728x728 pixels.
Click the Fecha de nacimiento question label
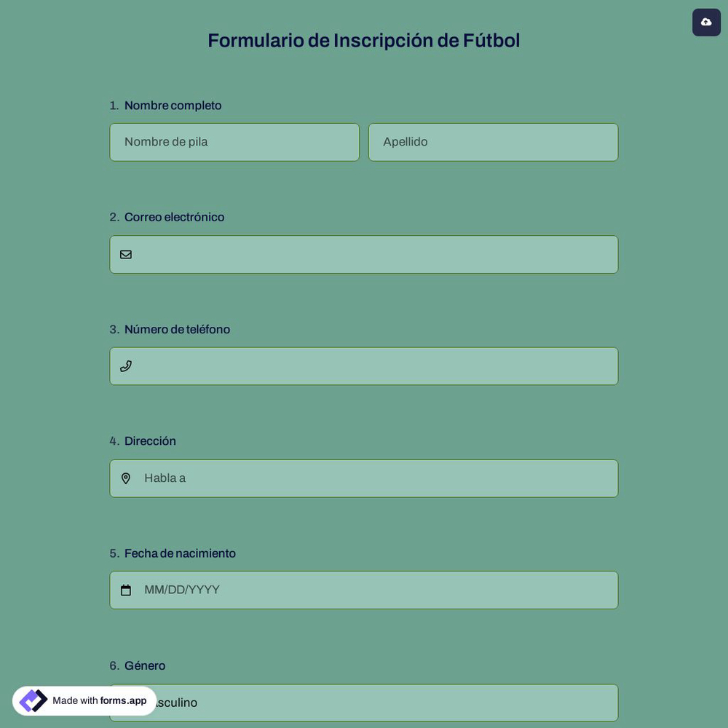(x=180, y=552)
